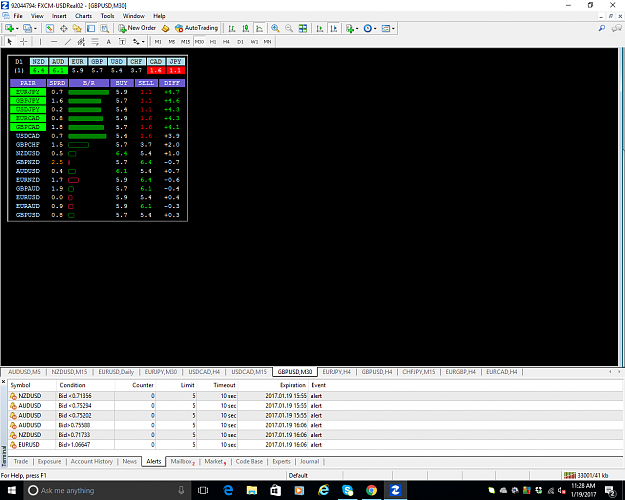
Task: Open the Windows Start button
Action: click(x=12, y=490)
